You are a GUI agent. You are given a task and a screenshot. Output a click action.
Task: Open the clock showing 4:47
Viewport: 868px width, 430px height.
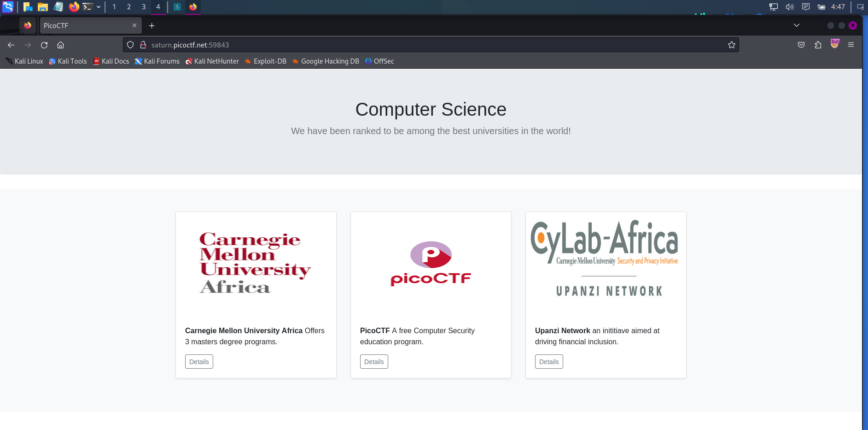(x=838, y=7)
